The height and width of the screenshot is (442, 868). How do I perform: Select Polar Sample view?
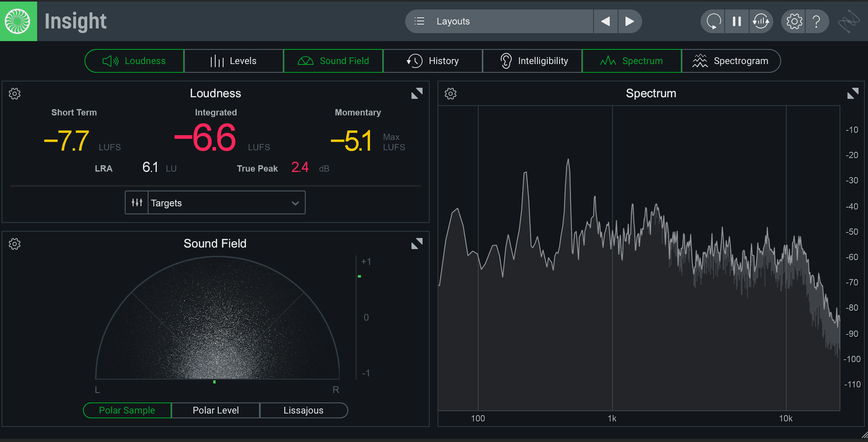pyautogui.click(x=127, y=410)
